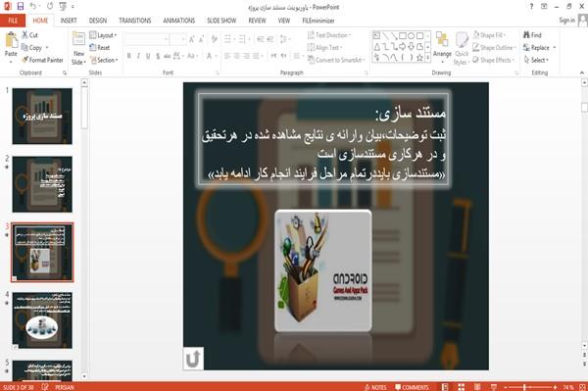Start Slide Show from status bar icon
This screenshot has width=588, height=391.
[494, 387]
